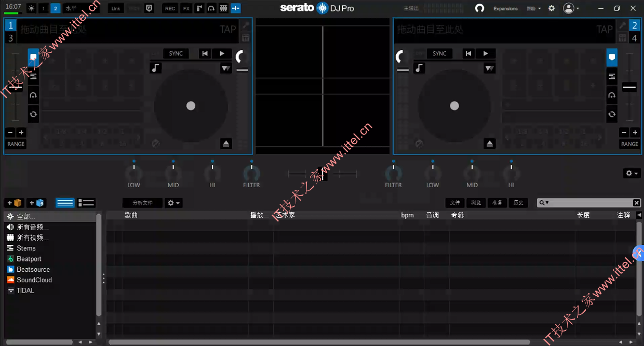This screenshot has width=644, height=346.
Task: Click the right deck beatgrid icon
Action: pos(622,38)
